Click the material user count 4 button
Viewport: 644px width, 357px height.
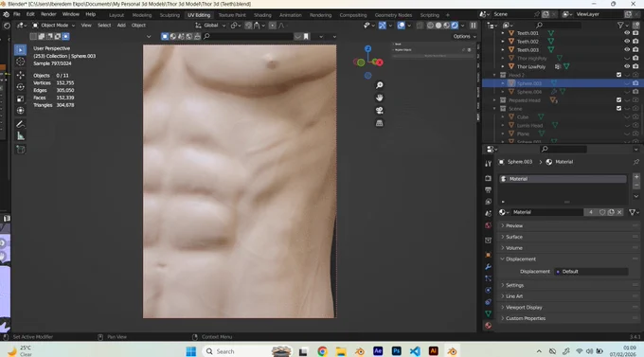[x=591, y=212]
